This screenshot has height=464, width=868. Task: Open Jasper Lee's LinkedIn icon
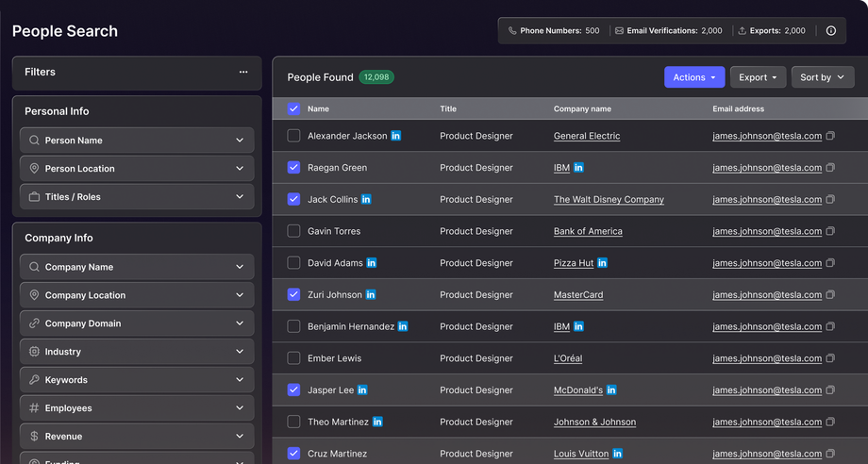coord(362,389)
